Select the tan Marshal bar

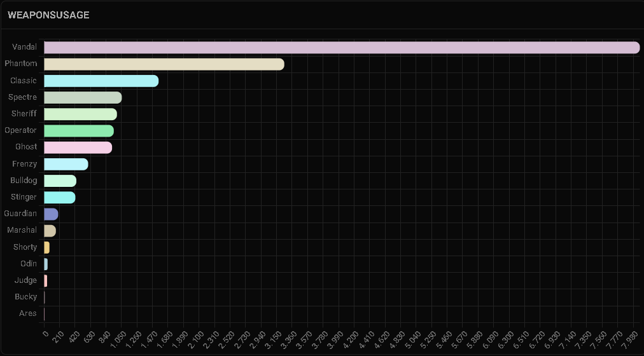(50, 230)
